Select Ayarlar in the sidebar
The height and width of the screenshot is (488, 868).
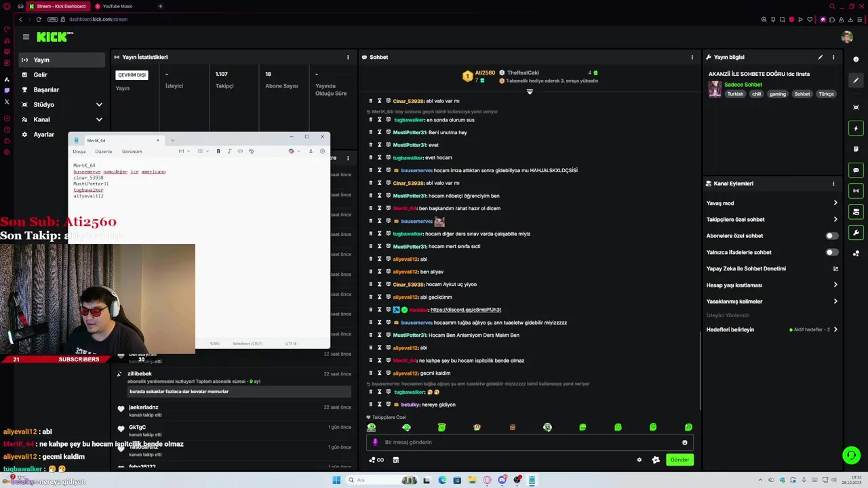pos(62,134)
